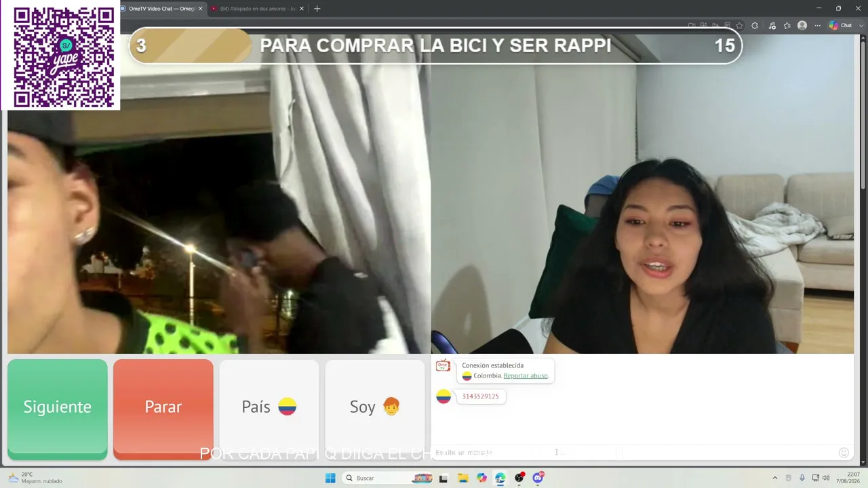
Task: Open the browser settings and more menu
Action: tap(818, 26)
